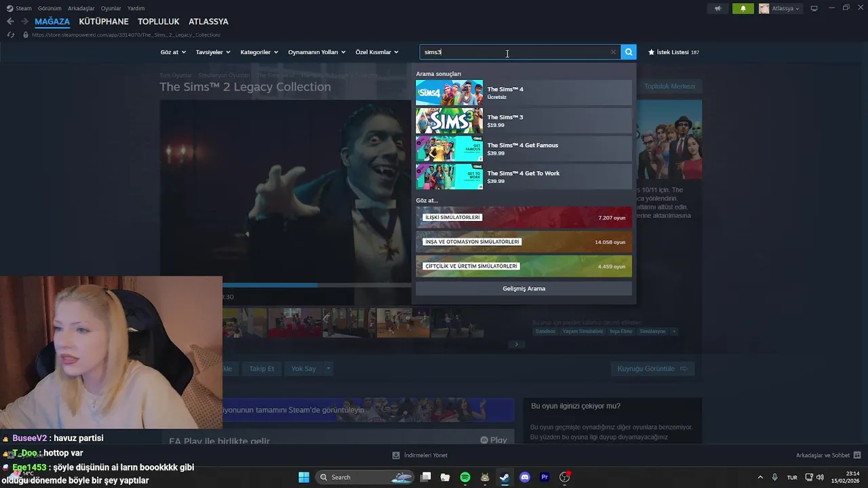
Task: Select The Sims 4 Get Famous result
Action: 524,148
